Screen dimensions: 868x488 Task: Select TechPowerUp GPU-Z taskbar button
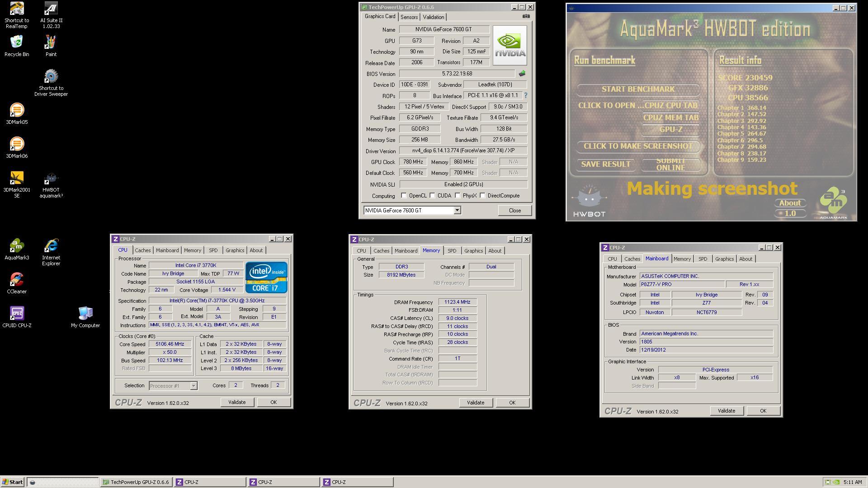(x=136, y=482)
